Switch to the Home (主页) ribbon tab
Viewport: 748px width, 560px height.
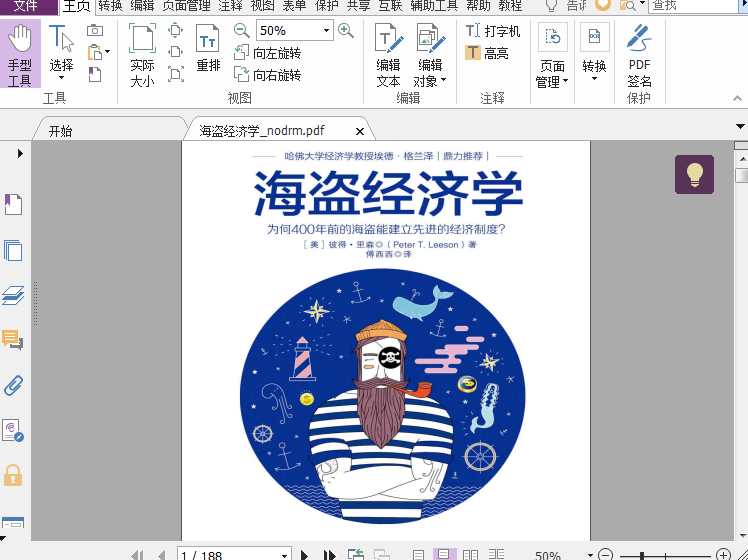[x=77, y=6]
